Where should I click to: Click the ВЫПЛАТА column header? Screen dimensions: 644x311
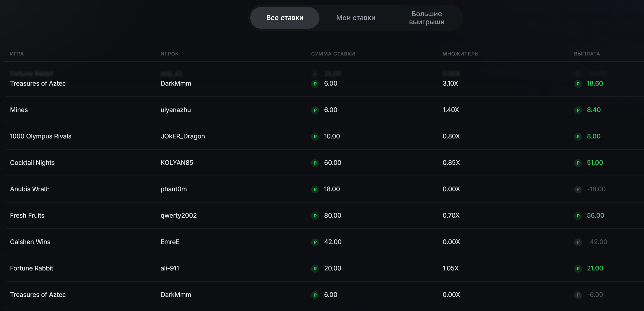point(587,54)
